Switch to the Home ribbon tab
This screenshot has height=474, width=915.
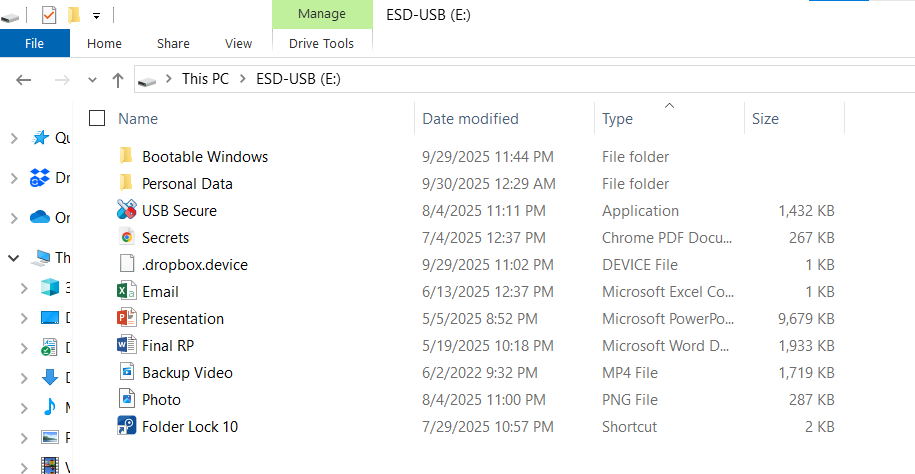104,43
